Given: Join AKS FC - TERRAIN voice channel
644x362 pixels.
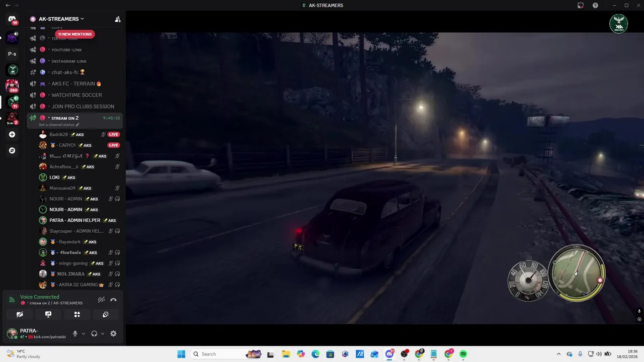Looking at the screenshot, I should 75,83.
